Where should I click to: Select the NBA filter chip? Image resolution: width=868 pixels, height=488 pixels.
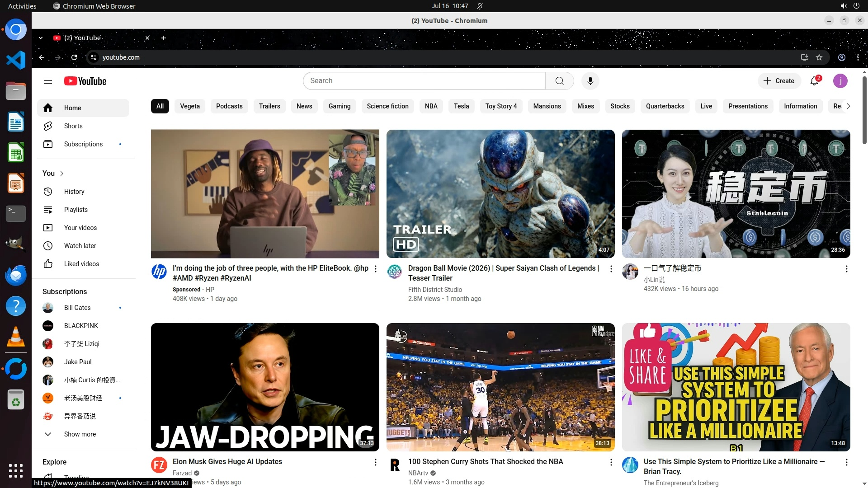pos(431,106)
